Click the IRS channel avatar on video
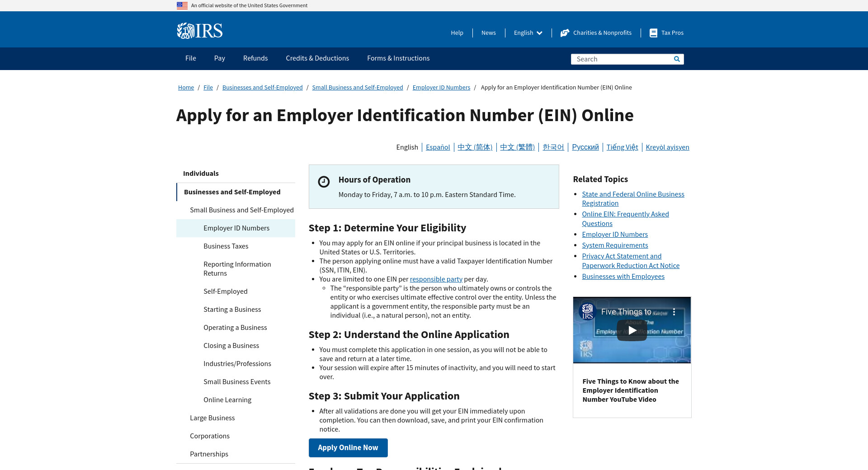The width and height of the screenshot is (868, 470). coord(587,311)
